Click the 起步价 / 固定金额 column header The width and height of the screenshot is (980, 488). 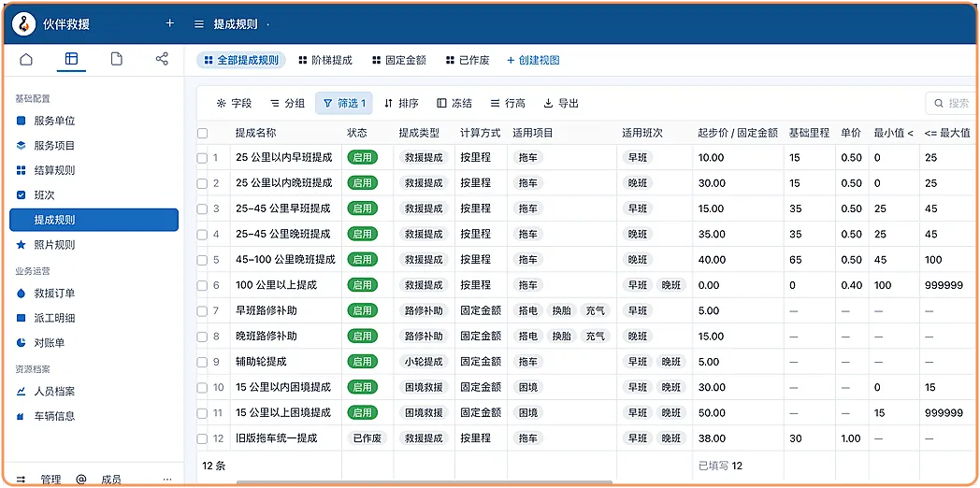coord(738,133)
